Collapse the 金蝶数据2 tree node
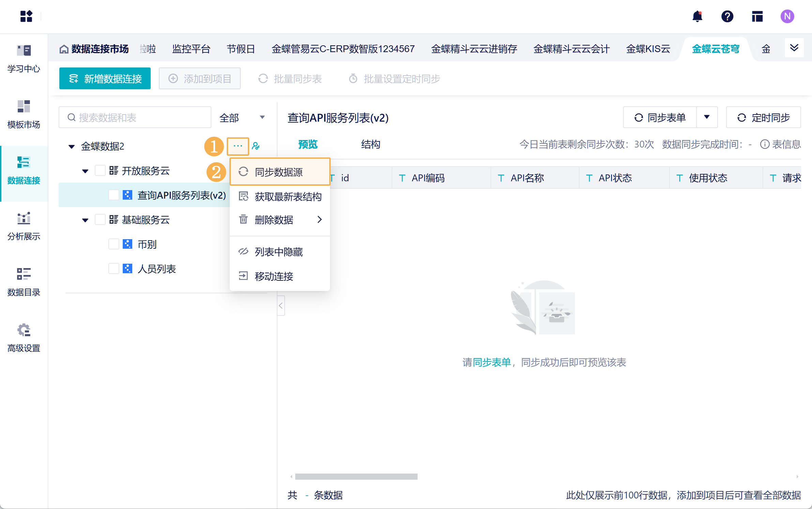 tap(72, 146)
